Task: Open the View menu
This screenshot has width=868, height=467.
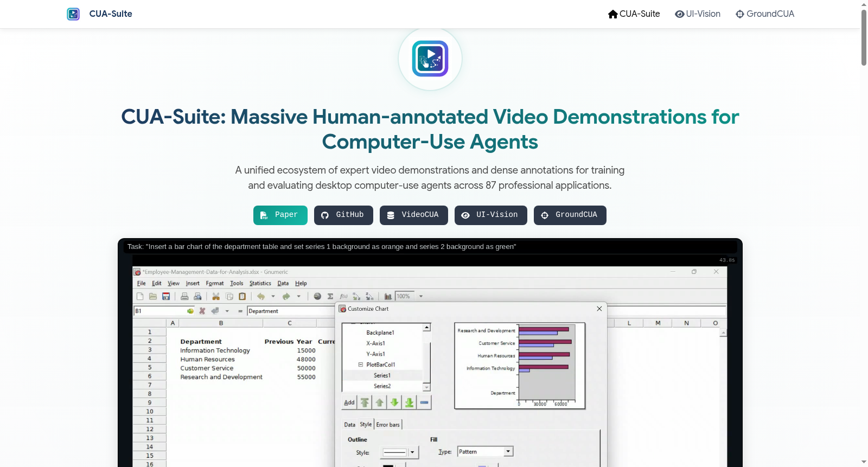Action: click(x=174, y=283)
